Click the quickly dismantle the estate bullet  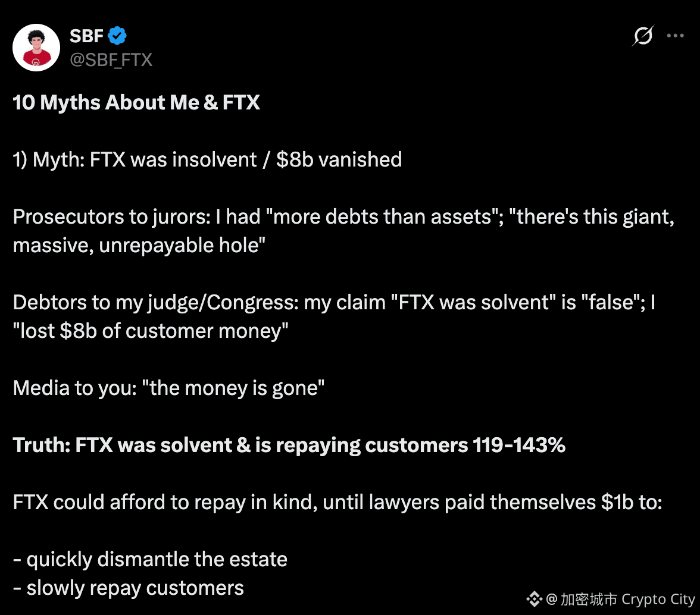150,558
